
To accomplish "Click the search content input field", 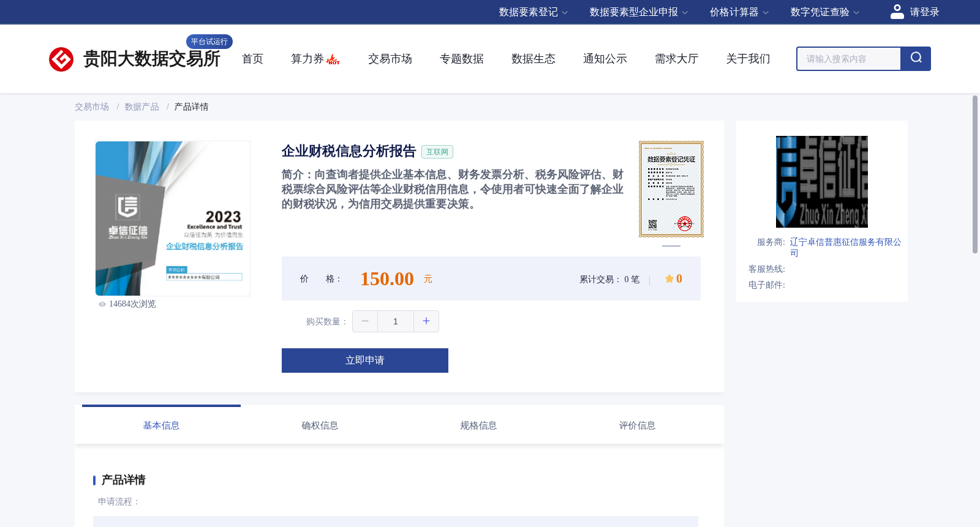I will (x=848, y=59).
